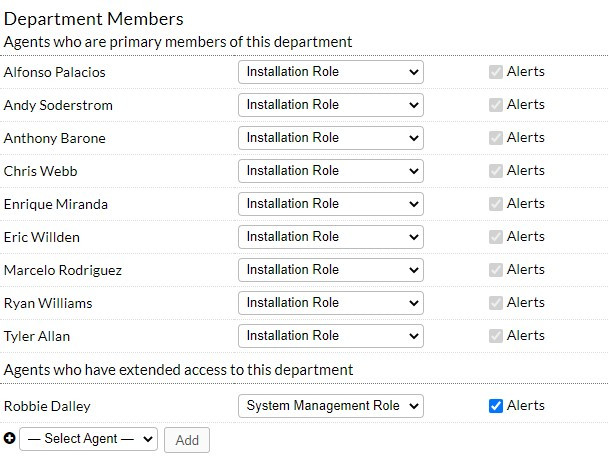608x463 pixels.
Task: Expand Robbie Dalley's System Management Role dropdown
Action: 330,406
